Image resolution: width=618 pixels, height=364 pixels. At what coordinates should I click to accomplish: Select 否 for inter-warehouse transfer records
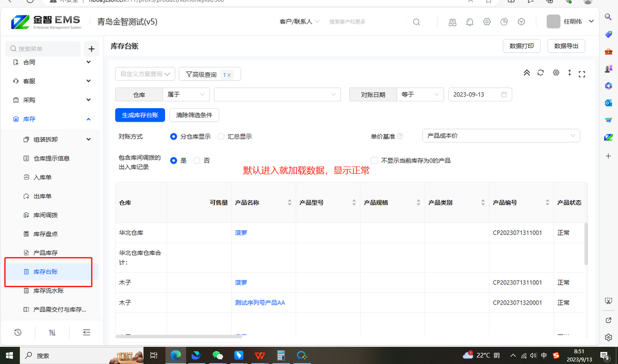tap(197, 160)
